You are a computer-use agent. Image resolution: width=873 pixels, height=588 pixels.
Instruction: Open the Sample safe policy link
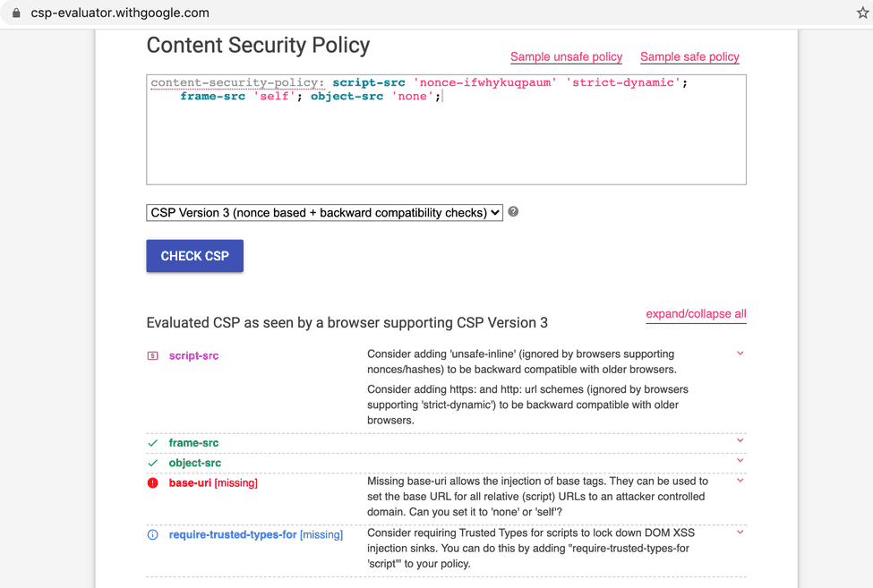(689, 56)
